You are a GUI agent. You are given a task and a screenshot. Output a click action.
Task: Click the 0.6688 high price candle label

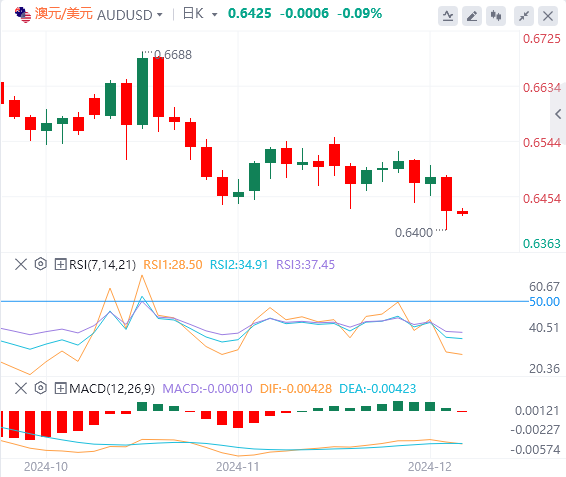pos(173,55)
